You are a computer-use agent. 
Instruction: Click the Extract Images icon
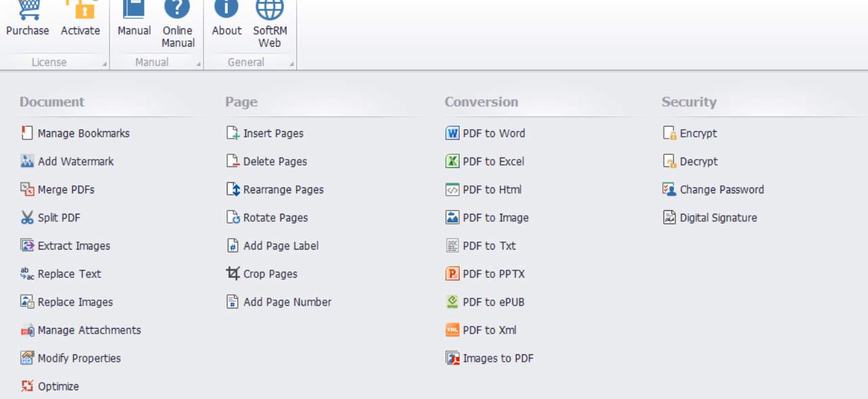tap(27, 245)
